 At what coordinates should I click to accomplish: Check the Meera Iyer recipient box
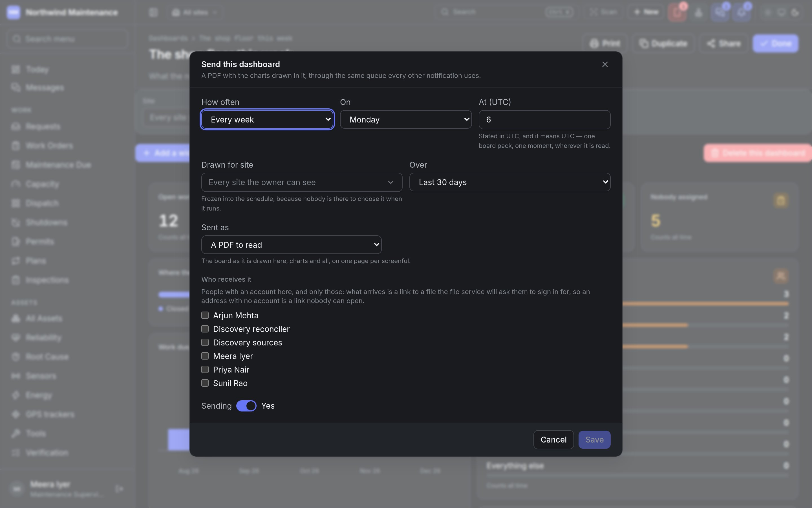click(205, 356)
